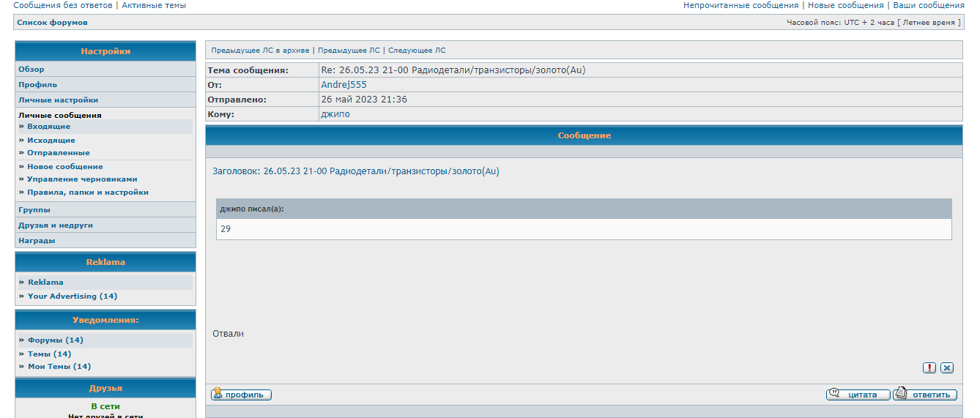This screenshot has width=980, height=418.
Task: Open Andrej555 sender profile link
Action: pyautogui.click(x=344, y=85)
